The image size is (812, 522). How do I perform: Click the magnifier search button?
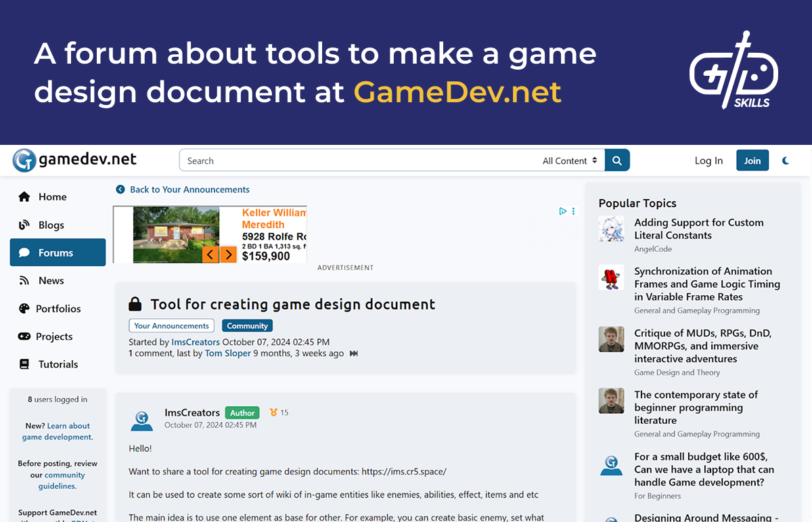click(617, 160)
